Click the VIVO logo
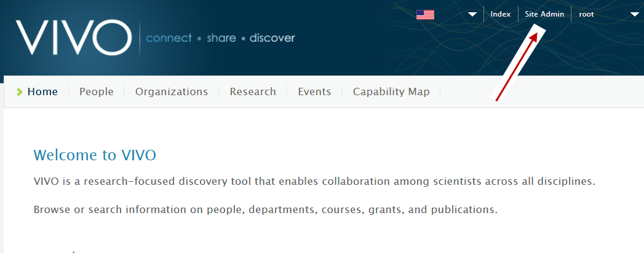644x253 pixels. pos(74,37)
